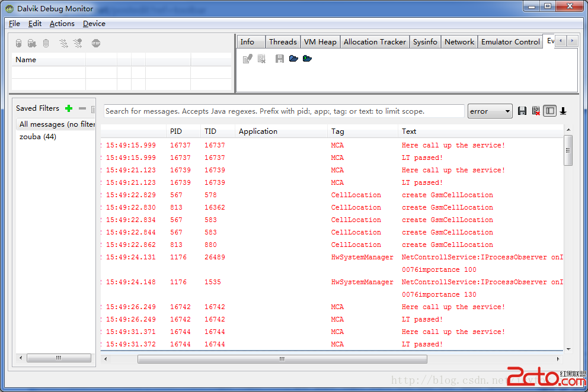Save the log using the logcat floppy icon
This screenshot has height=392, width=588.
(522, 111)
